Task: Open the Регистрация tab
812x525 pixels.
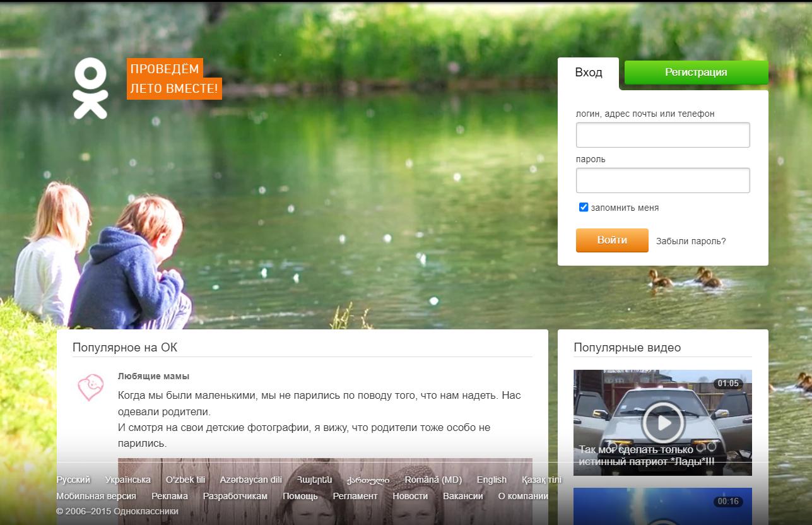Action: (696, 73)
